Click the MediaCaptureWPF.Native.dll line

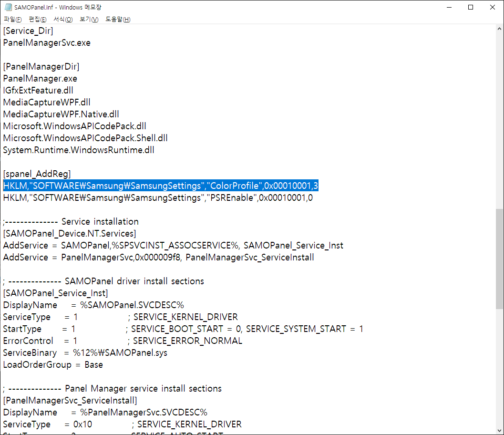(61, 114)
